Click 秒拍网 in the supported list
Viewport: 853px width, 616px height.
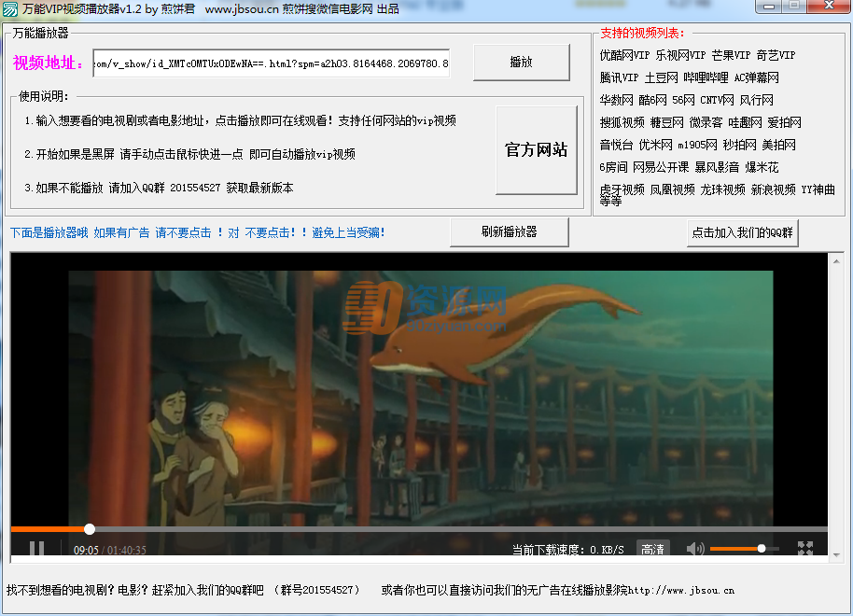point(739,145)
